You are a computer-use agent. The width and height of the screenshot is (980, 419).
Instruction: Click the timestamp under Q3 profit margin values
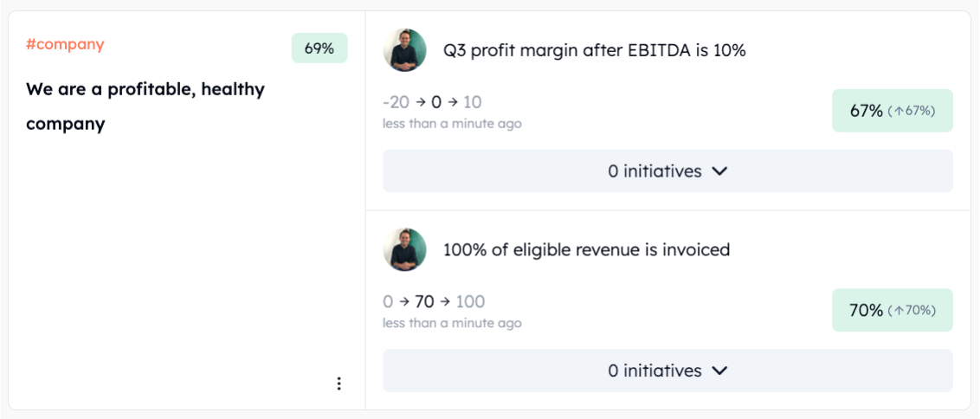(452, 124)
